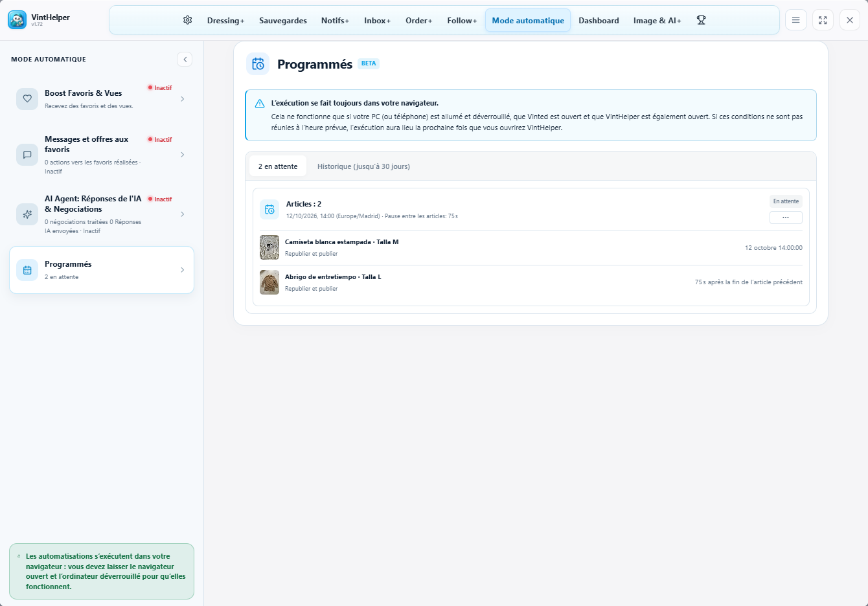Click the warning triangle in info banner
Image resolution: width=868 pixels, height=606 pixels.
click(260, 104)
